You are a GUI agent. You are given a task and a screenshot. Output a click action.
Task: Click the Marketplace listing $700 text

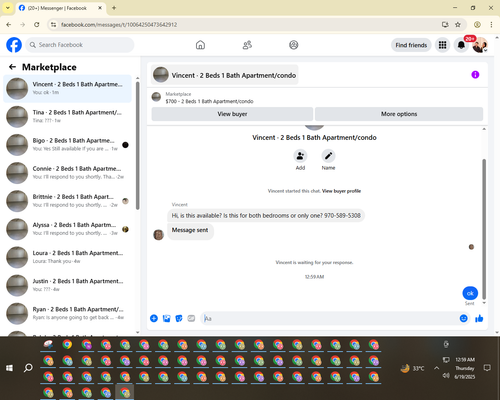[209, 101]
